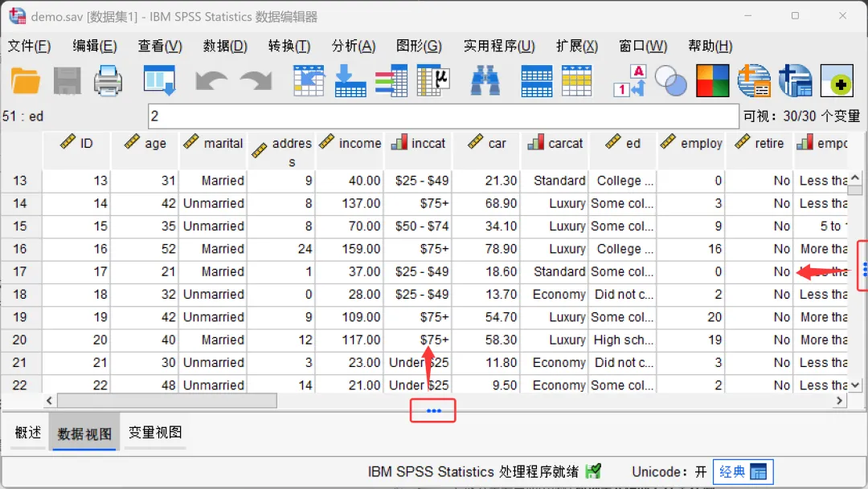This screenshot has height=489, width=868.
Task: Open the Recall recent dialogs icon
Action: tap(159, 81)
